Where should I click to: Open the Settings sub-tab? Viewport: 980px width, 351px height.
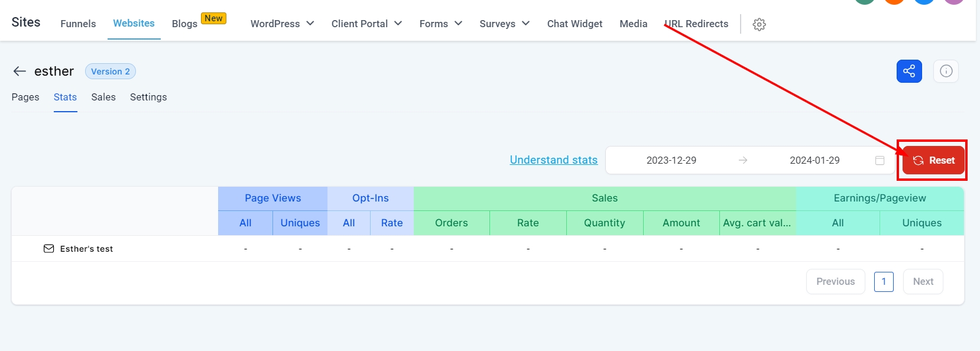148,97
